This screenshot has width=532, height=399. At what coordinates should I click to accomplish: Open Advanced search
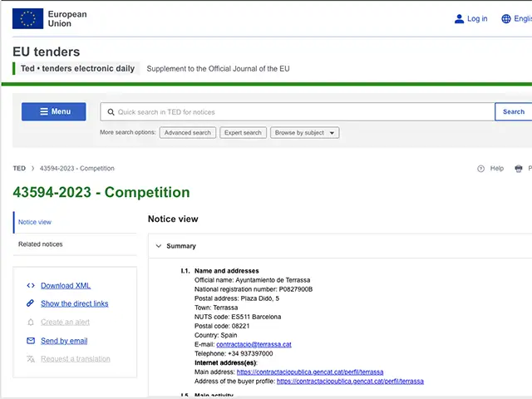pos(188,133)
